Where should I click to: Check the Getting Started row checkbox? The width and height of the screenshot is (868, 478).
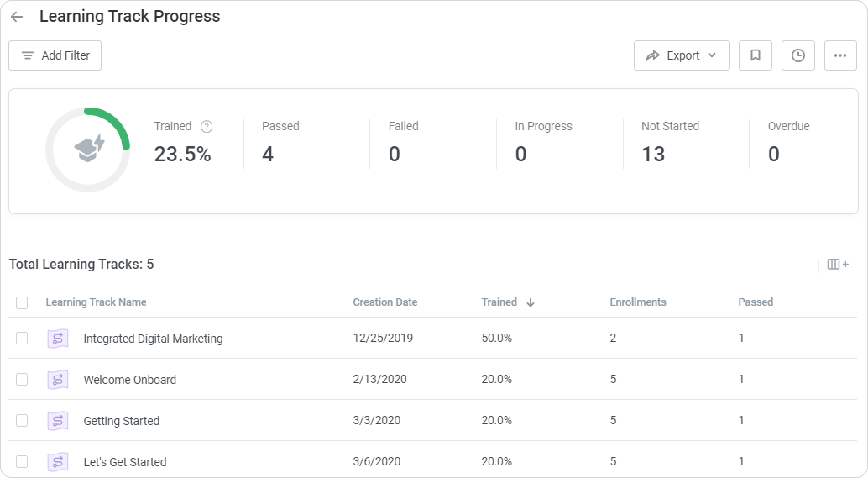(22, 420)
